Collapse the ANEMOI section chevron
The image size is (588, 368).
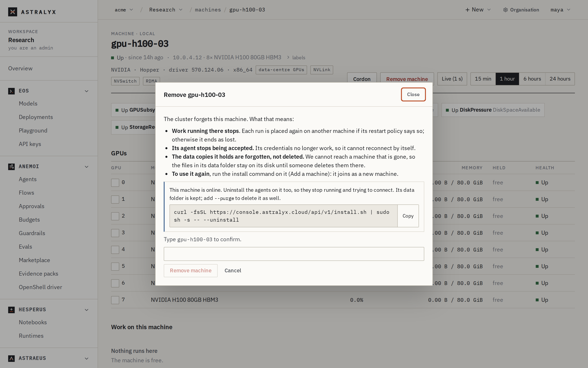(x=87, y=167)
